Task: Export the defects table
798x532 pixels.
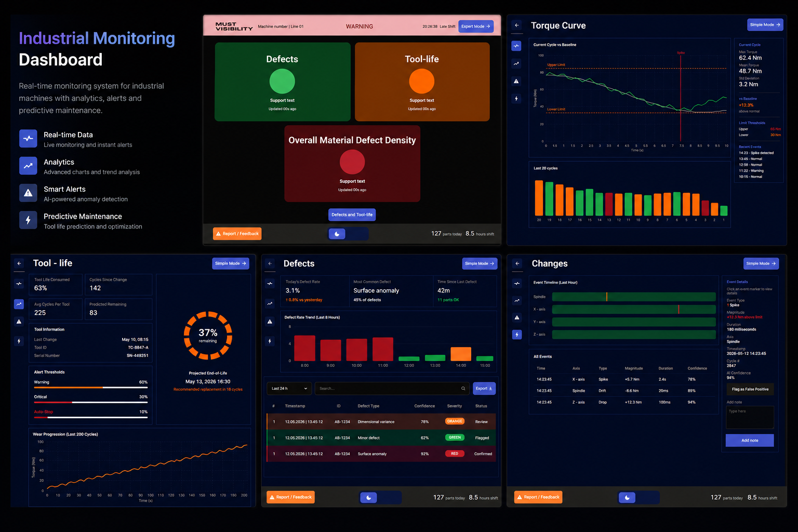Action: point(484,389)
